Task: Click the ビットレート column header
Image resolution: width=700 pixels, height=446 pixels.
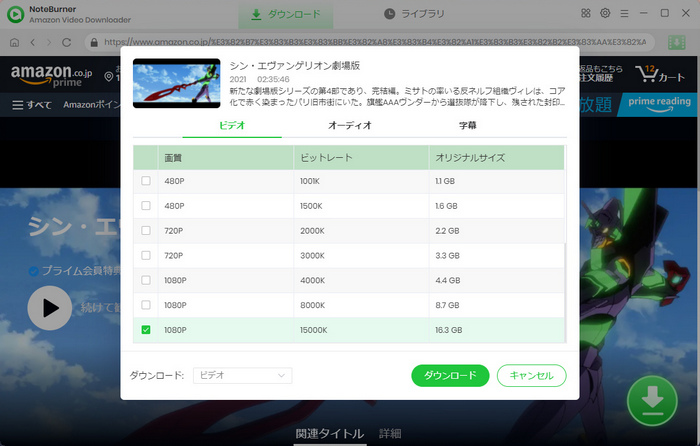Action: [x=361, y=158]
